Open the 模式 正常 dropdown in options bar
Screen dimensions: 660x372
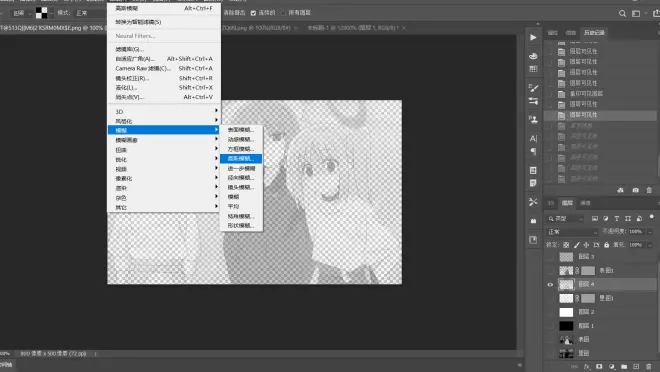90,13
